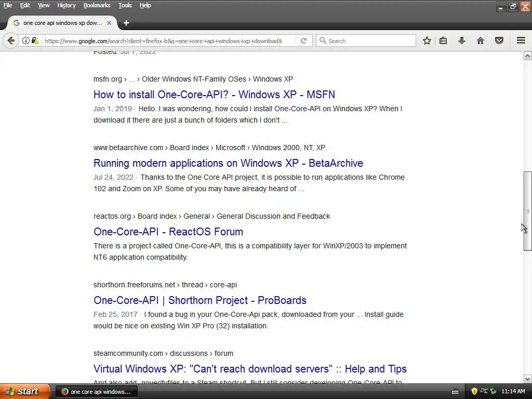Click the scrollbar down arrow
The width and height of the screenshot is (532, 399).
pyautogui.click(x=528, y=379)
